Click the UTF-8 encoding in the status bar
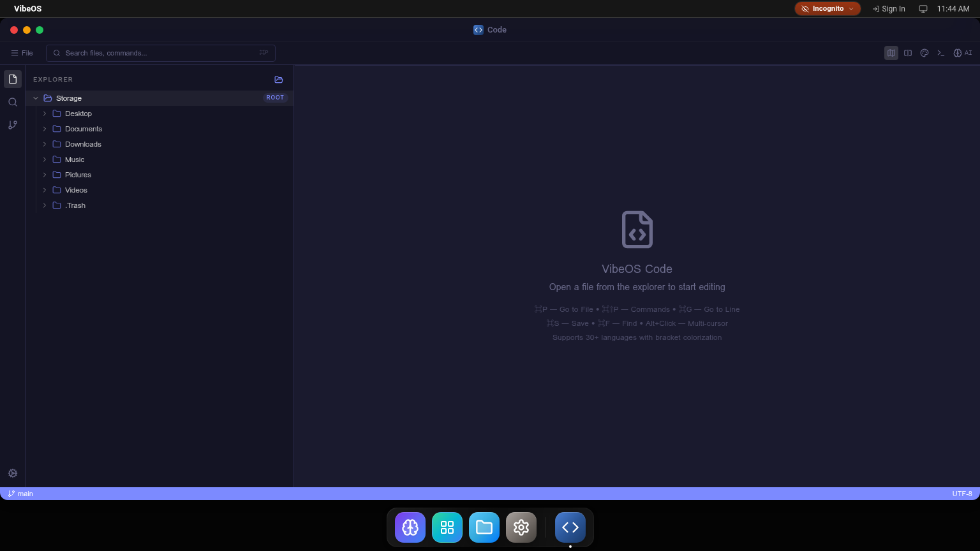This screenshot has height=551, width=980. [962, 494]
